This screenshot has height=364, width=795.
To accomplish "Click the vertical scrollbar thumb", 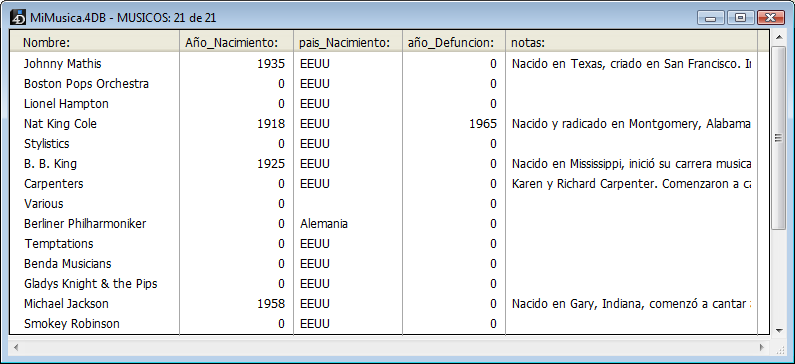I will click(x=779, y=138).
